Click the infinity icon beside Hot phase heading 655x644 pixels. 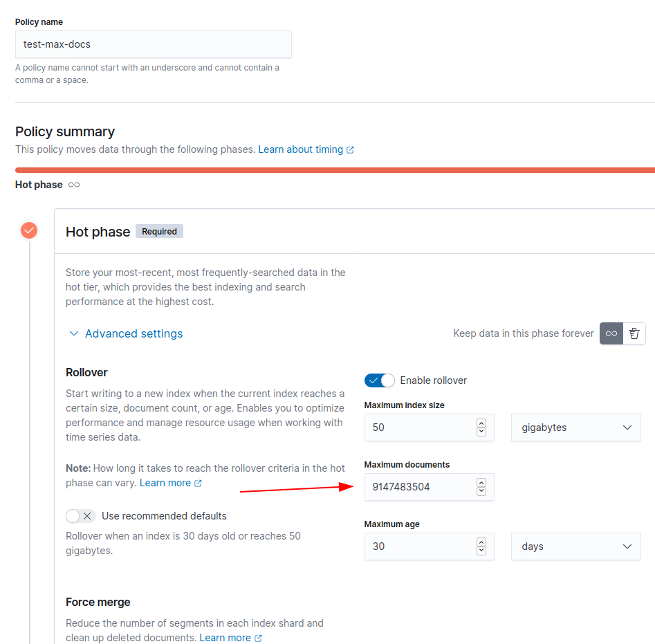(x=74, y=185)
